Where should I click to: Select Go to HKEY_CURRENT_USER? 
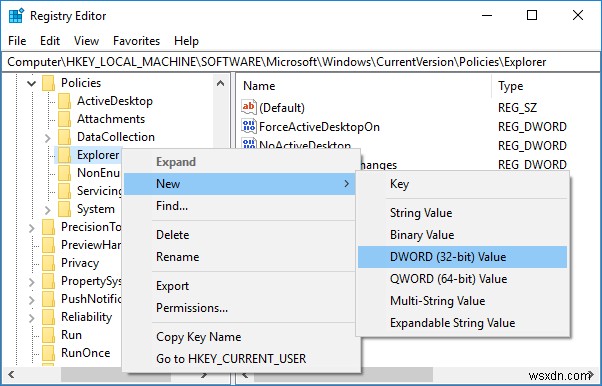pos(240,359)
